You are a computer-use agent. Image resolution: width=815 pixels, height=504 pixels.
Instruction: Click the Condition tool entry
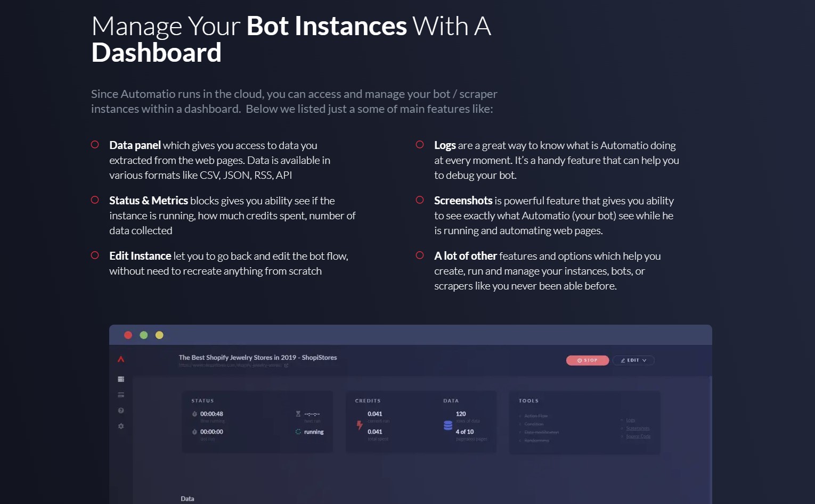534,424
